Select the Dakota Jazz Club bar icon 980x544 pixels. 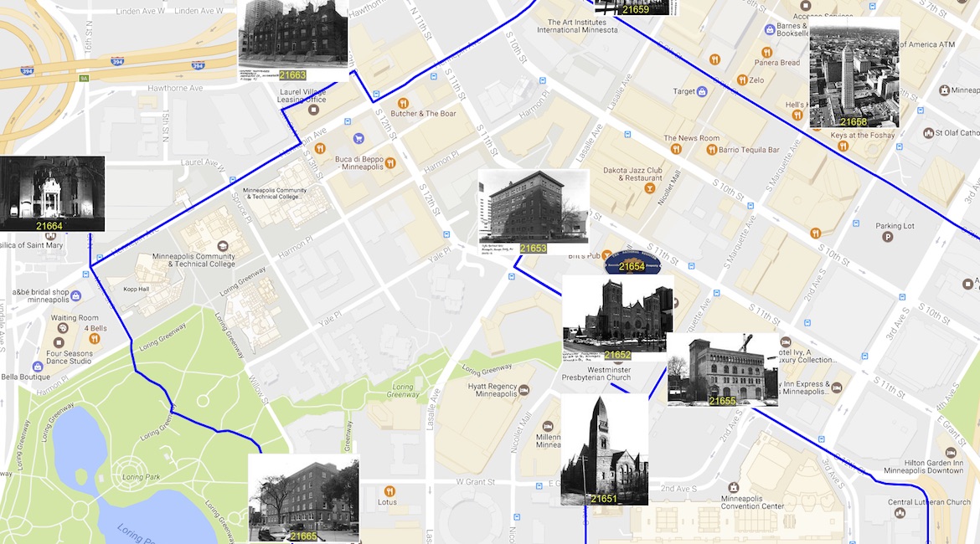649,188
